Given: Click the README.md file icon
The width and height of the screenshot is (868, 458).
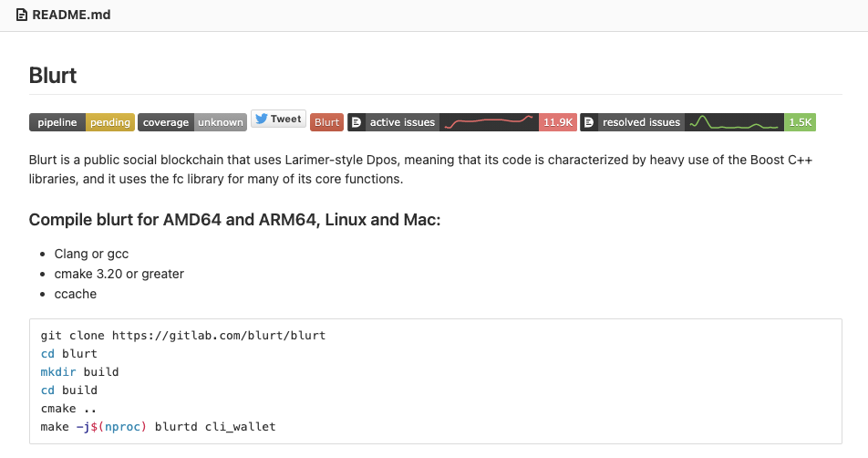Looking at the screenshot, I should (x=22, y=15).
